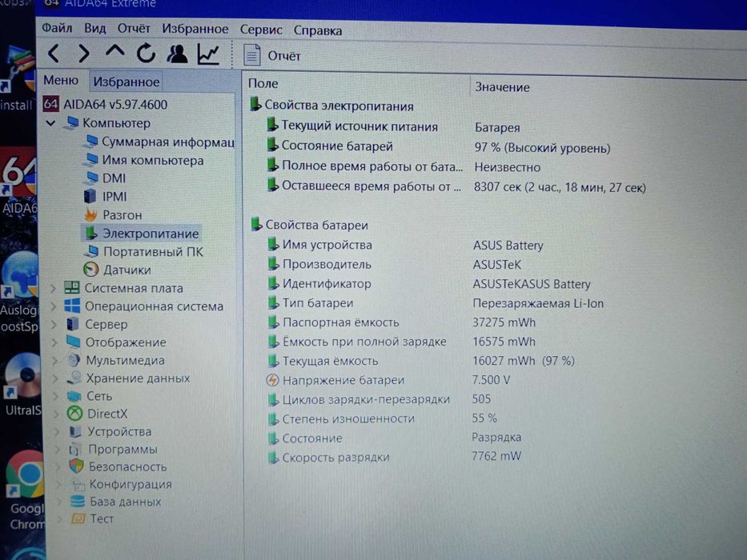This screenshot has width=747, height=560.
Task: Open Google Chrome desktop shortcut
Action: [x=26, y=490]
